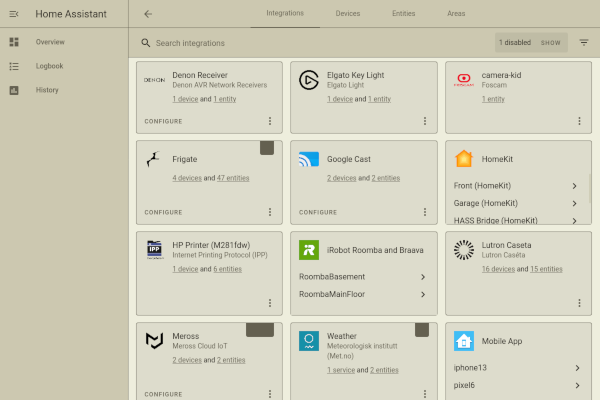
Task: Open Lutron Caseta's 15 entities link
Action: click(x=546, y=269)
